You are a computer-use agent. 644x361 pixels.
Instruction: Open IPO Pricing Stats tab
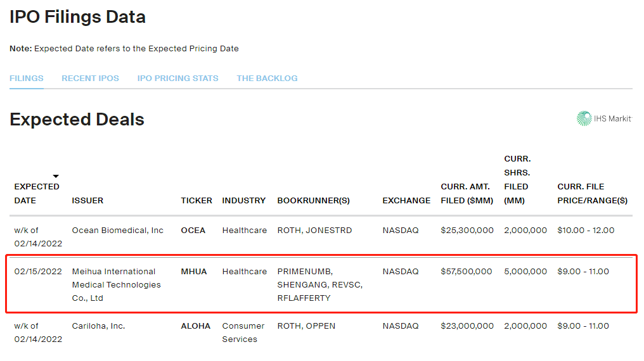click(178, 79)
